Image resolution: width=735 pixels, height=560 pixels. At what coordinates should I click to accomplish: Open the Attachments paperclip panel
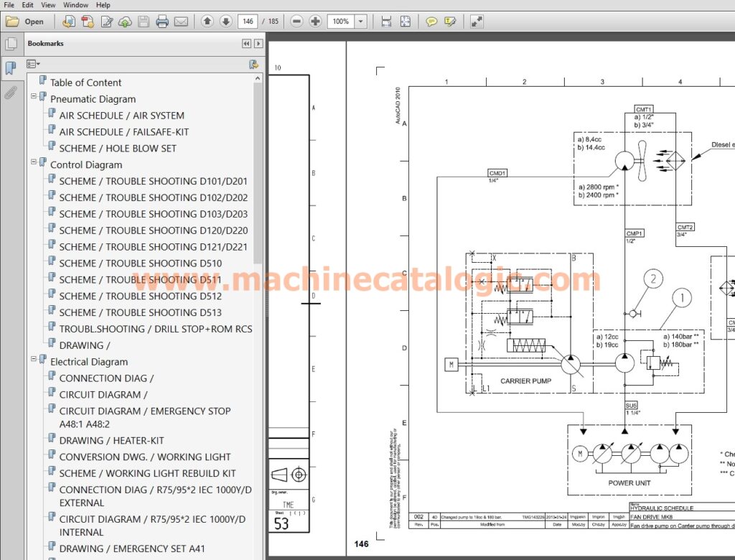[11, 92]
